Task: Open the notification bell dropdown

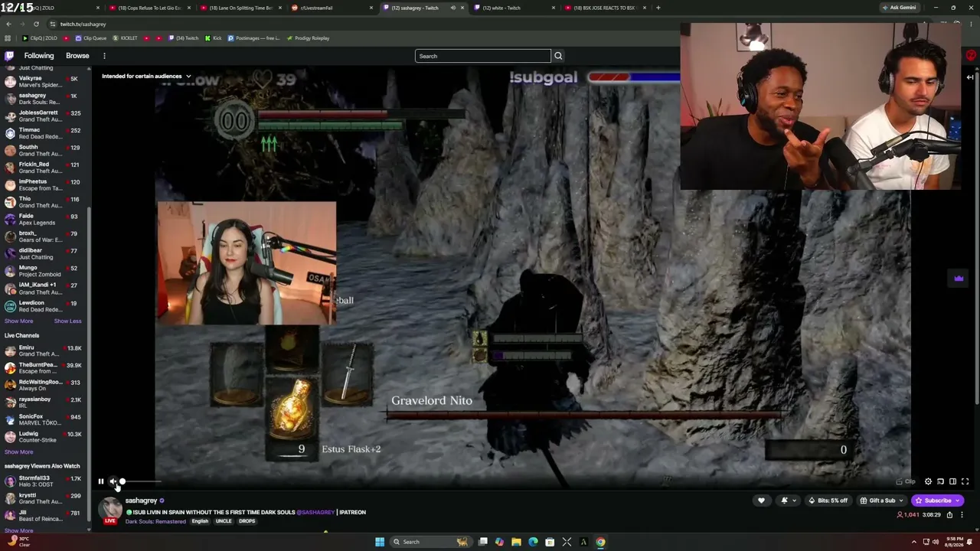Action: click(787, 500)
